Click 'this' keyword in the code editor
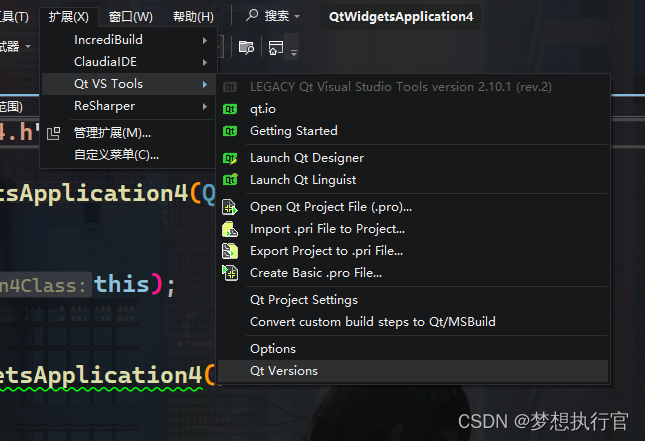This screenshot has height=441, width=645. coord(121,284)
